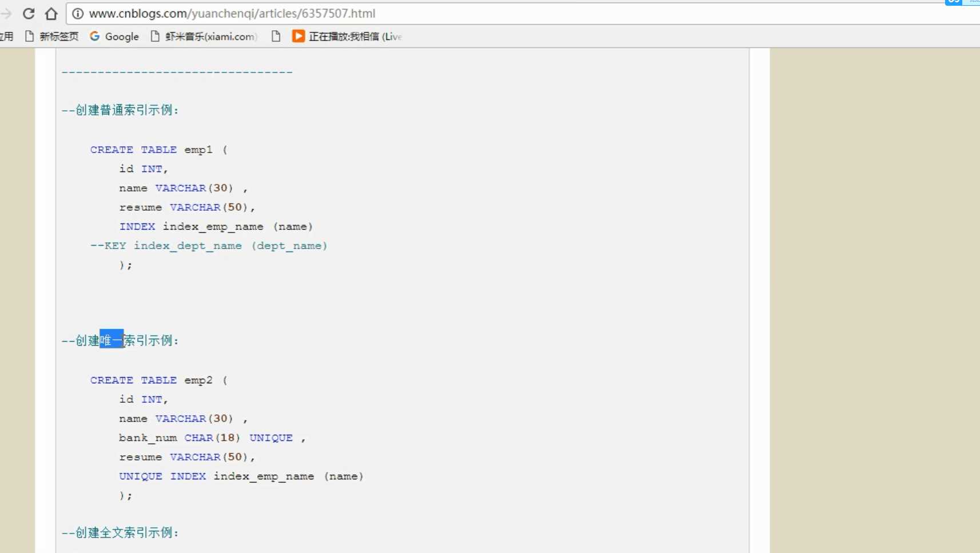Screen dimensions: 980x553
Task: Click the heading --创建普通索引示例:
Action: [120, 110]
